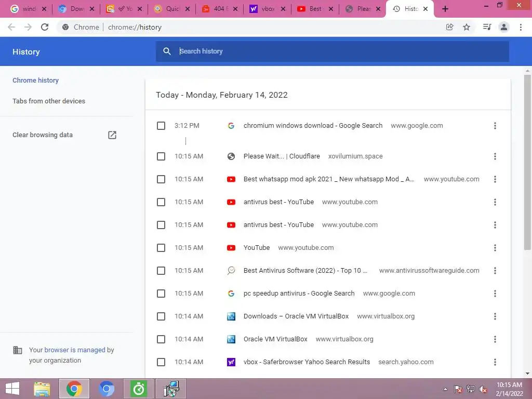The width and height of the screenshot is (532, 399).
Task: Open the media control icon in toolbar
Action: tap(487, 27)
